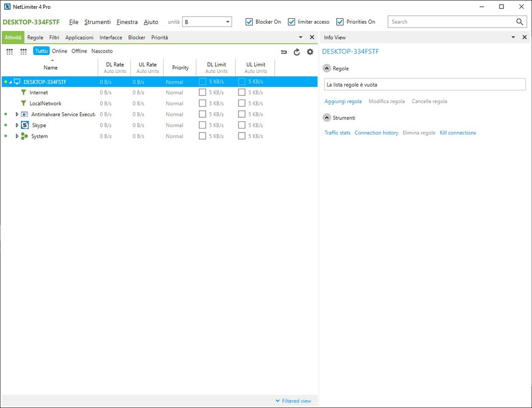The width and height of the screenshot is (532, 408).
Task: Enable DL Limit for Internet row
Action: 202,92
